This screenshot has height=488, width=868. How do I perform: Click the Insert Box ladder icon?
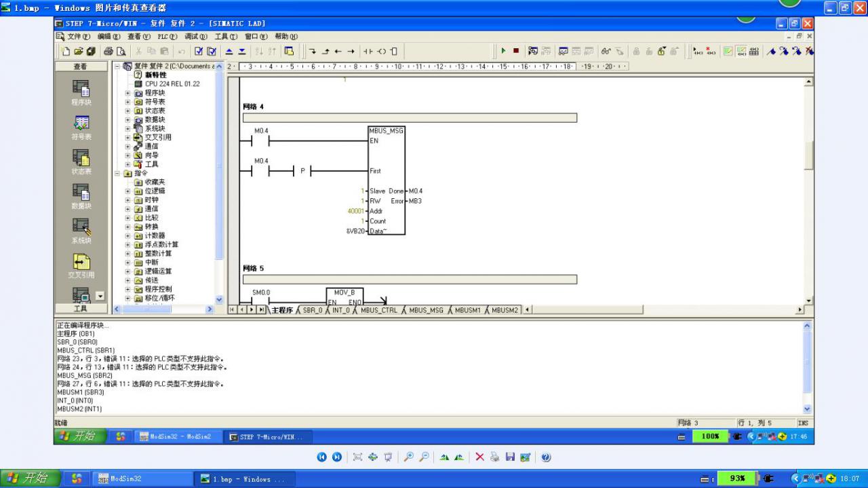(394, 51)
